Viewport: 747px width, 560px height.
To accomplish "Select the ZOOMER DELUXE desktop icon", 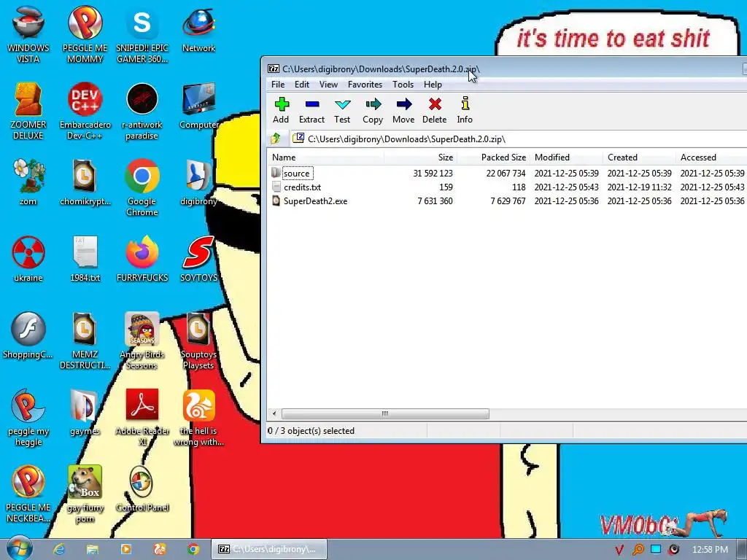I will point(28,111).
